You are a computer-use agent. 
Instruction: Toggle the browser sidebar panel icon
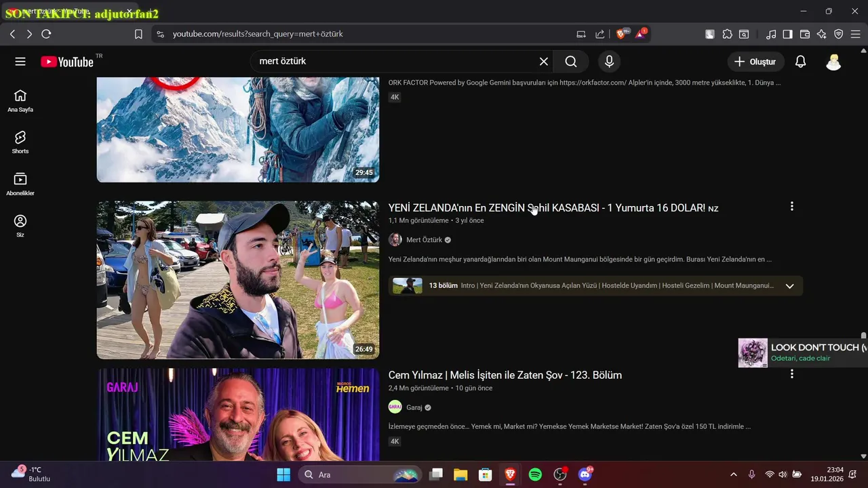(x=787, y=34)
